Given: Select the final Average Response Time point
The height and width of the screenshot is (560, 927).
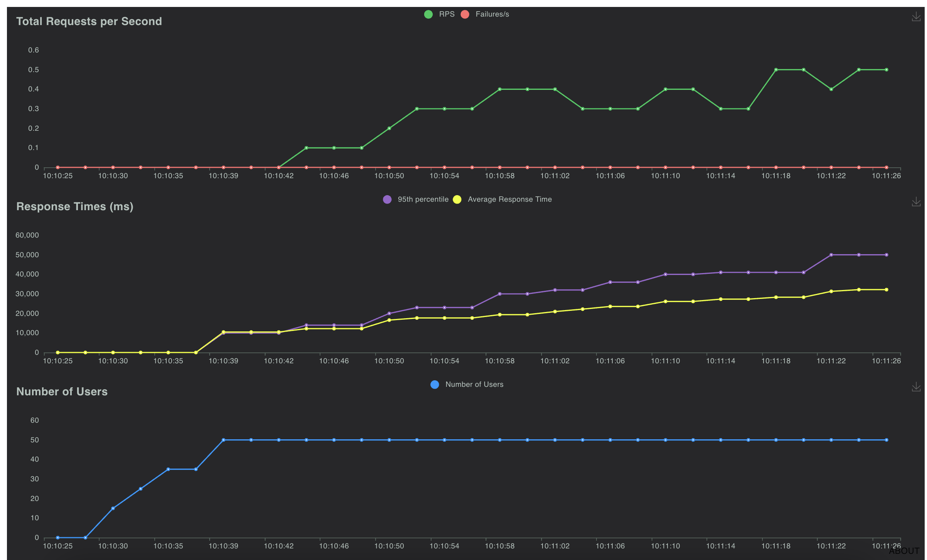Looking at the screenshot, I should tap(886, 290).
